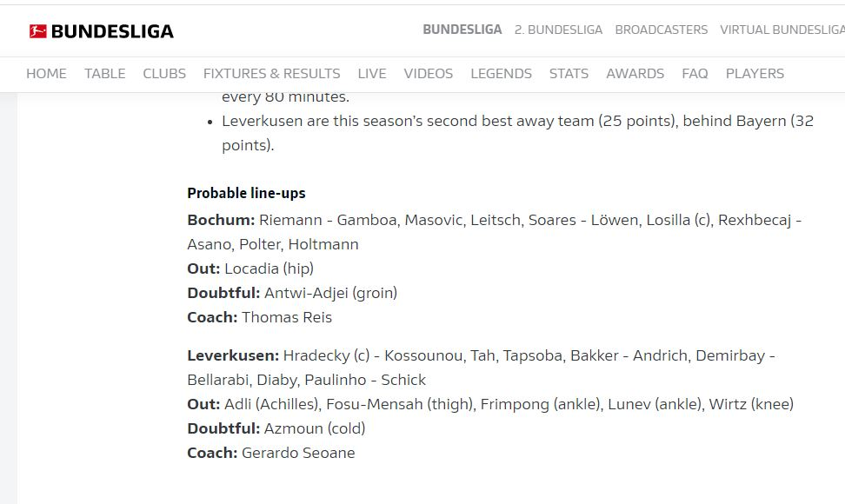This screenshot has width=845, height=504.
Task: View the Stats page
Action: (x=569, y=74)
